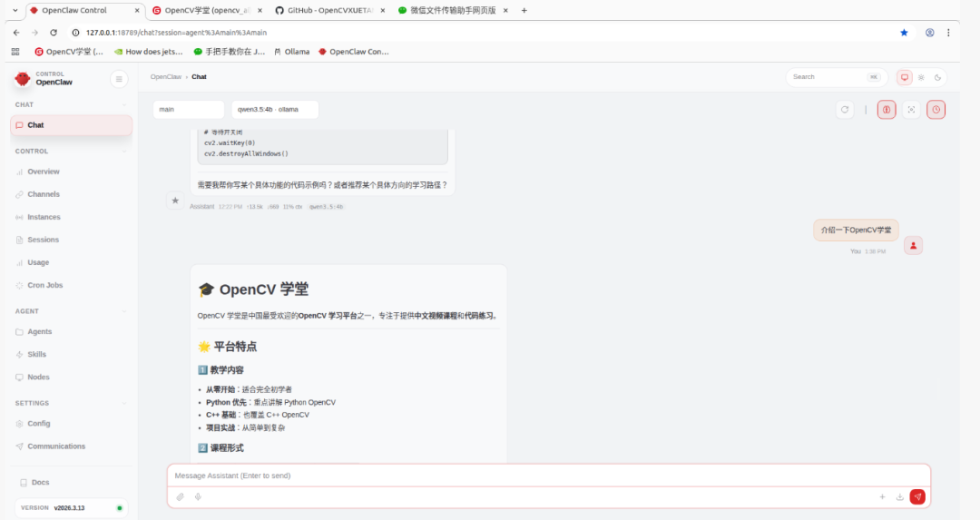Image resolution: width=980 pixels, height=520 pixels.
Task: Toggle the clock icon button
Action: point(936,110)
